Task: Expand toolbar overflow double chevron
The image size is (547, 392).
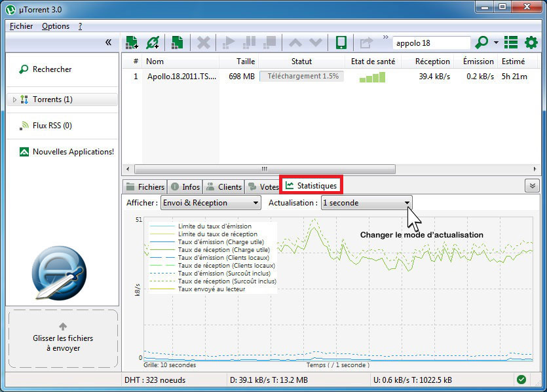Action: tap(385, 37)
